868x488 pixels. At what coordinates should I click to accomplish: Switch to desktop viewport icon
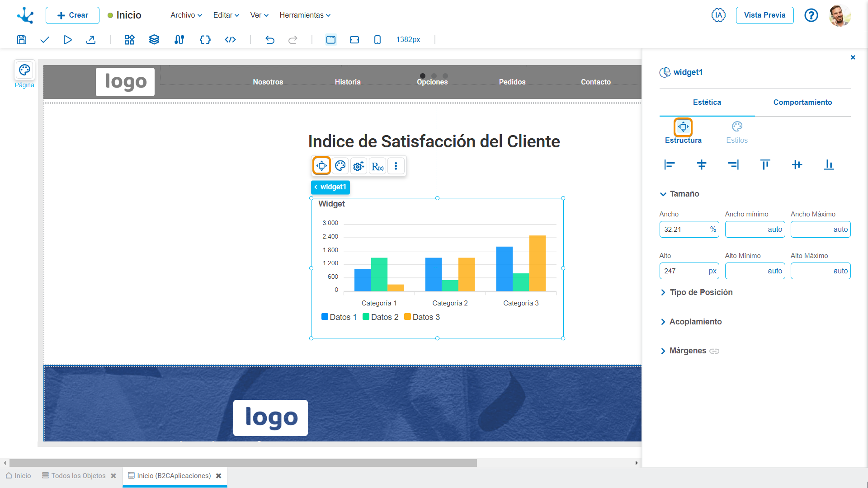pos(331,40)
